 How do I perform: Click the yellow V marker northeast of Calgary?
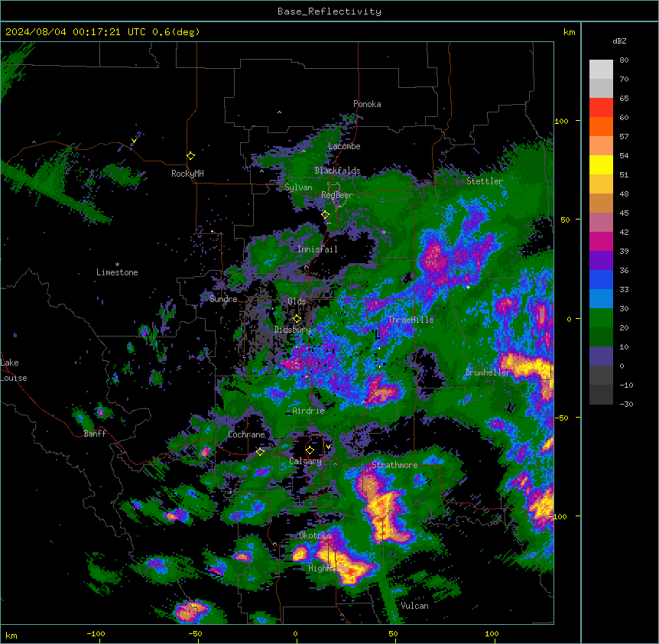click(328, 447)
